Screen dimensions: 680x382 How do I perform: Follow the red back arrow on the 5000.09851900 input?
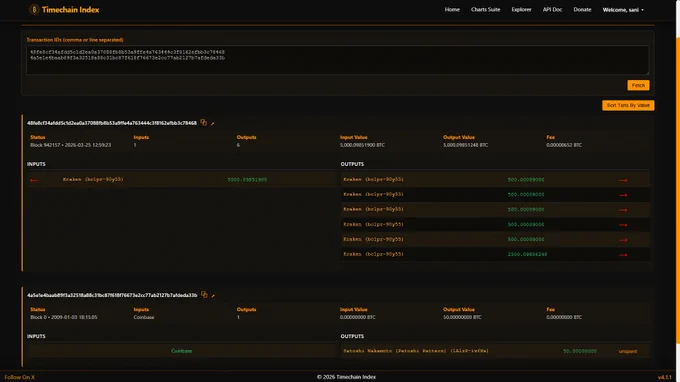click(x=34, y=180)
